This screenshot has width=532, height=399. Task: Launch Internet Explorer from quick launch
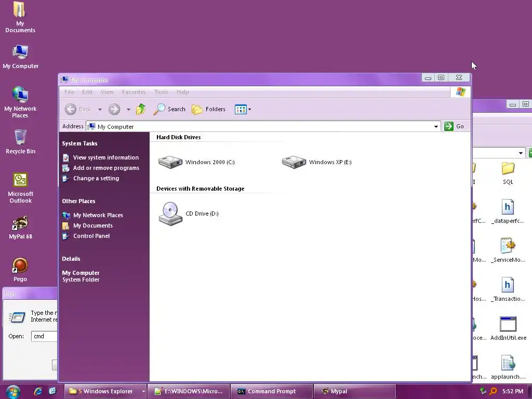38,391
